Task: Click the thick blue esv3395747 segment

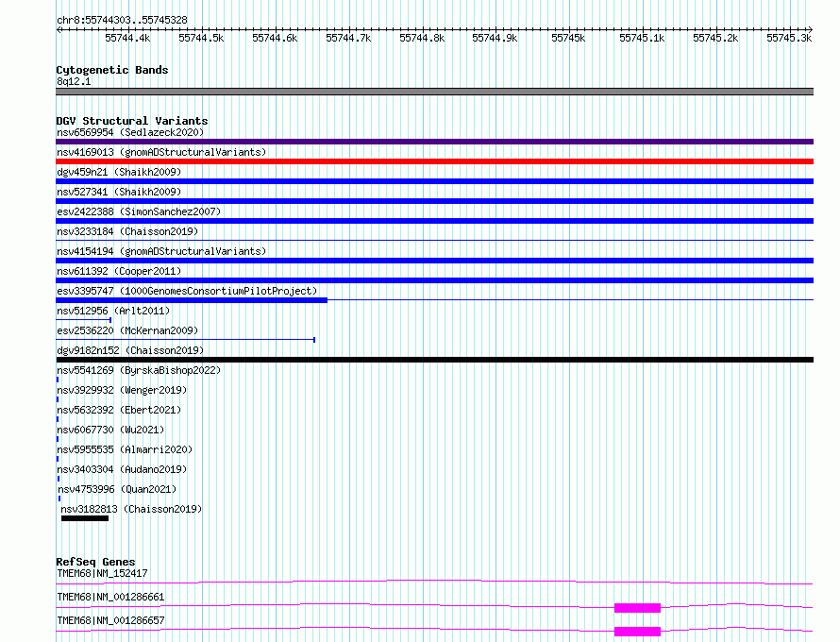Action: click(x=192, y=300)
